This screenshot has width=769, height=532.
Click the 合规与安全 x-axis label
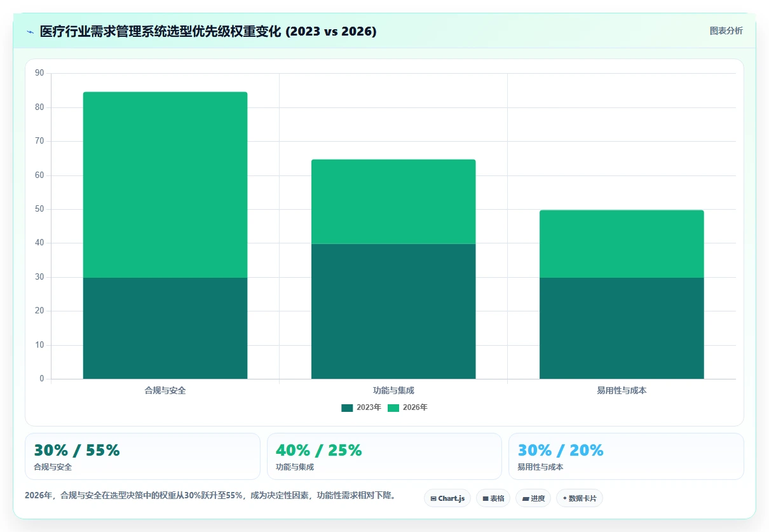coord(165,391)
